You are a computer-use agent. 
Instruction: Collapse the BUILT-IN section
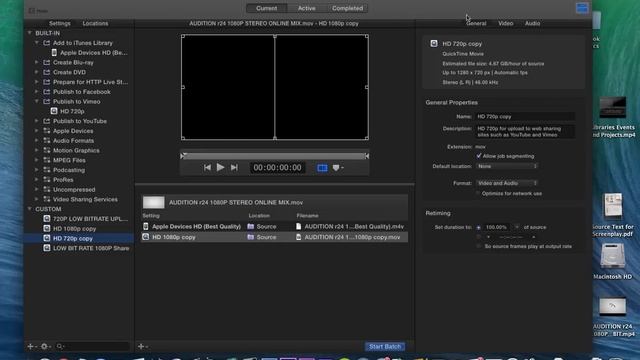point(29,33)
